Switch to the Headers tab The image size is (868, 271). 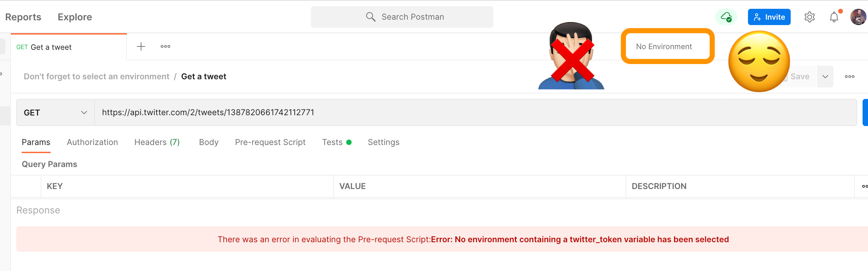pyautogui.click(x=157, y=142)
